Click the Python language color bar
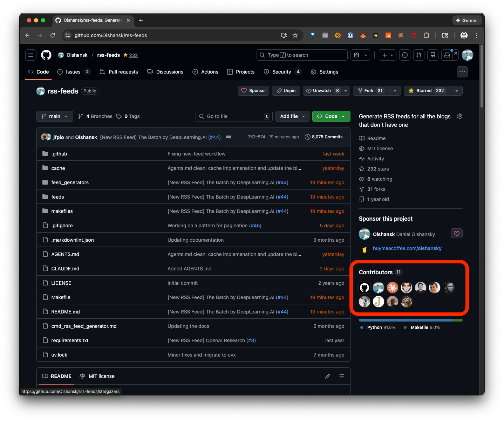Image resolution: width=504 pixels, height=421 pixels. pyautogui.click(x=403, y=320)
